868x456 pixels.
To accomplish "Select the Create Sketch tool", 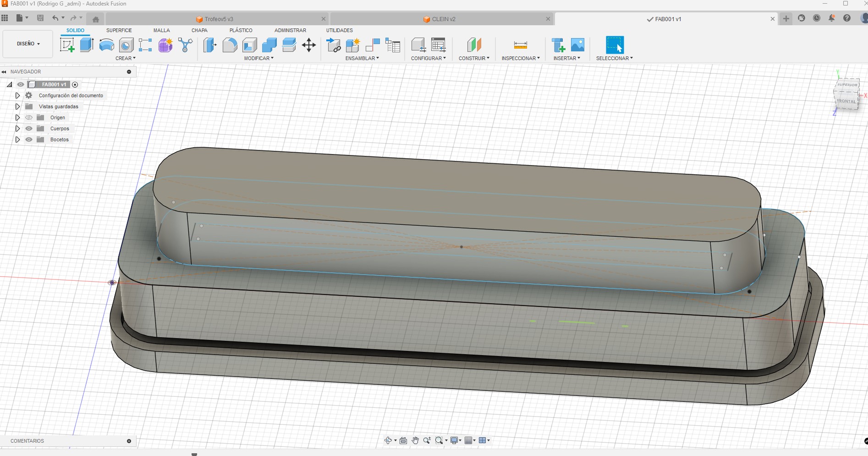I will coord(67,45).
